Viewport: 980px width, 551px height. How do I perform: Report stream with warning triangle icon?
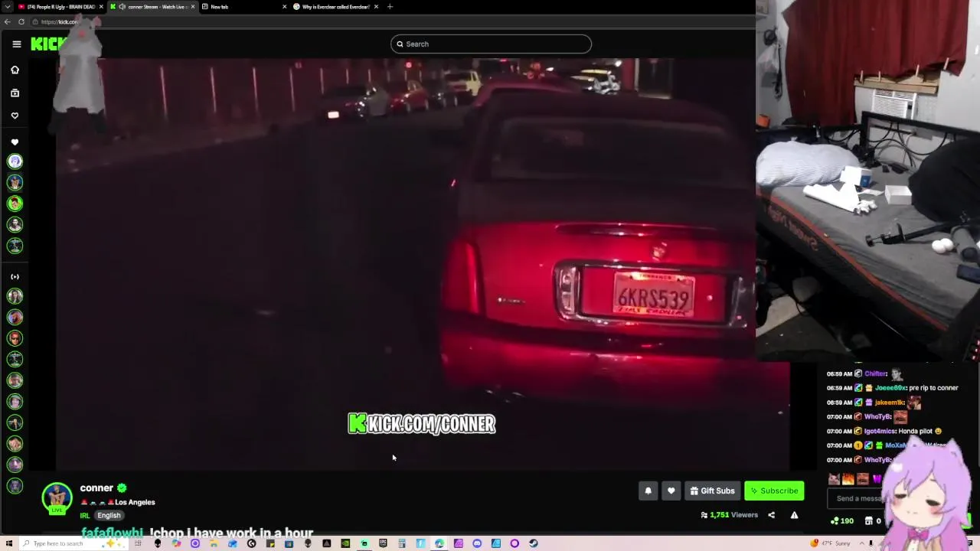794,515
